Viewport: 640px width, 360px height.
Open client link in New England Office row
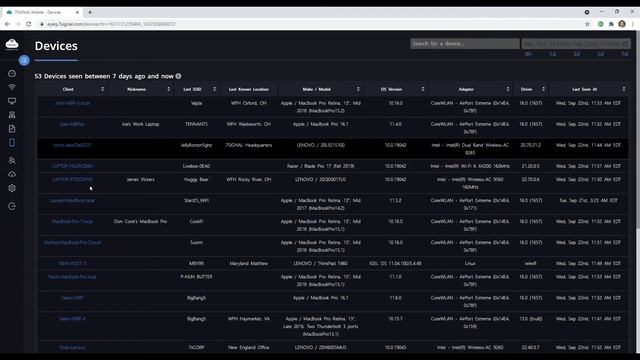tap(72, 348)
